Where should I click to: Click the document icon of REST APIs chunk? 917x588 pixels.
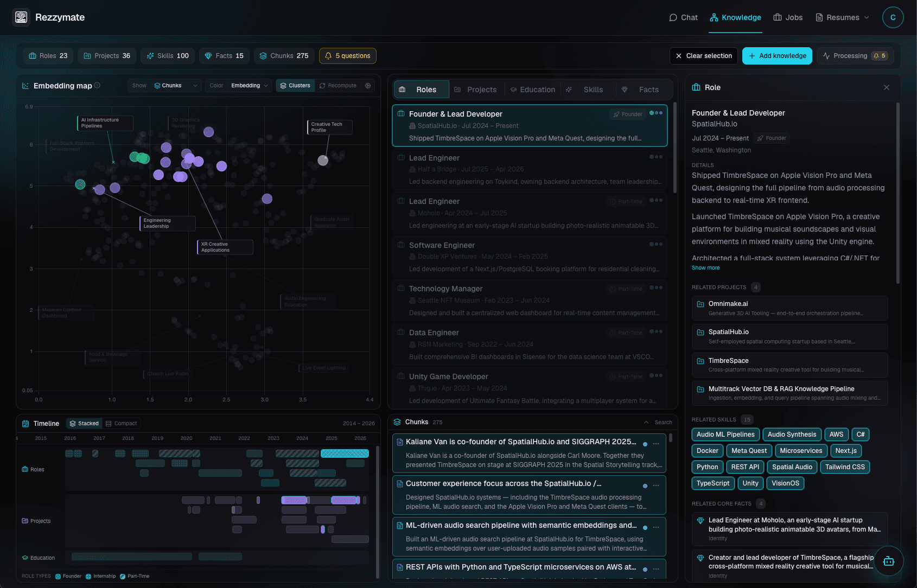[400, 567]
